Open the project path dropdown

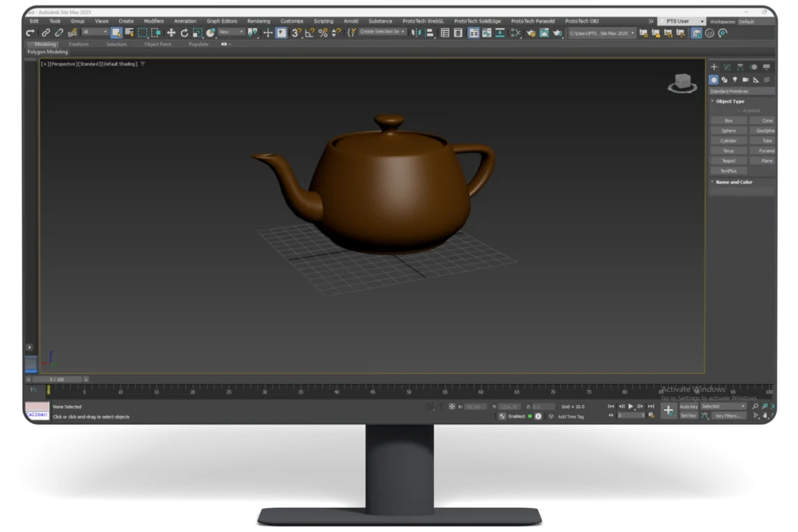pos(602,33)
